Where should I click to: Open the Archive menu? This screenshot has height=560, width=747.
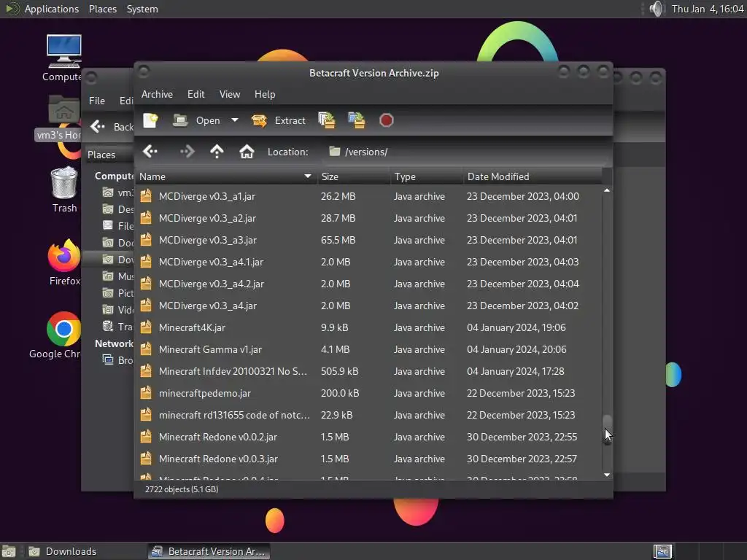157,94
